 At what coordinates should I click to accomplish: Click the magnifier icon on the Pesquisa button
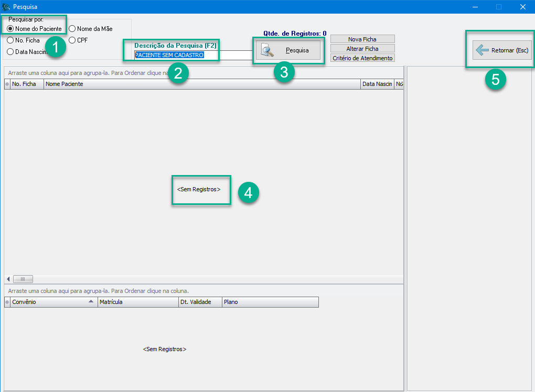[x=267, y=51]
